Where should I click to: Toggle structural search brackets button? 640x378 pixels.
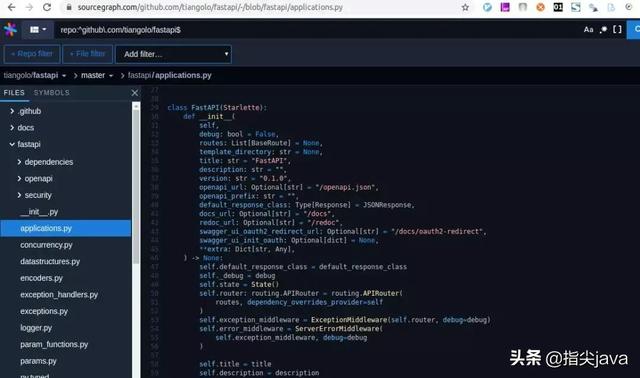tap(618, 29)
